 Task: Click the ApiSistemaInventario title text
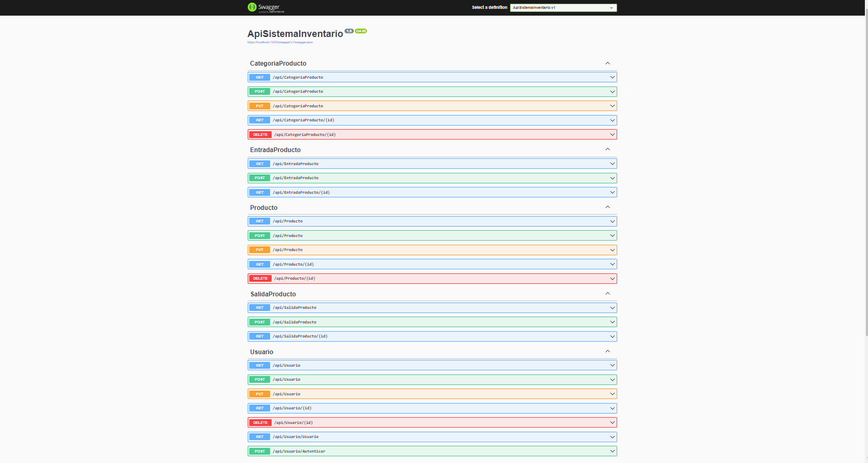pos(295,34)
